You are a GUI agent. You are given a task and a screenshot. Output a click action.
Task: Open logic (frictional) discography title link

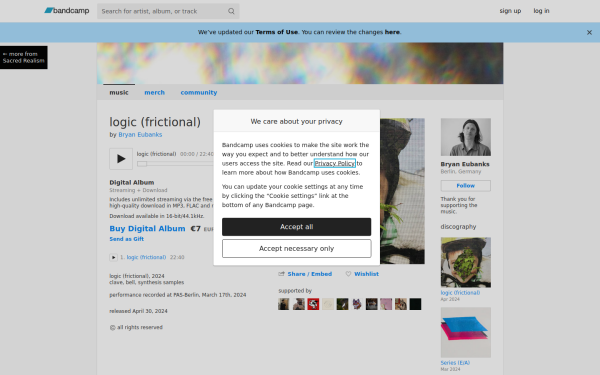(460, 293)
